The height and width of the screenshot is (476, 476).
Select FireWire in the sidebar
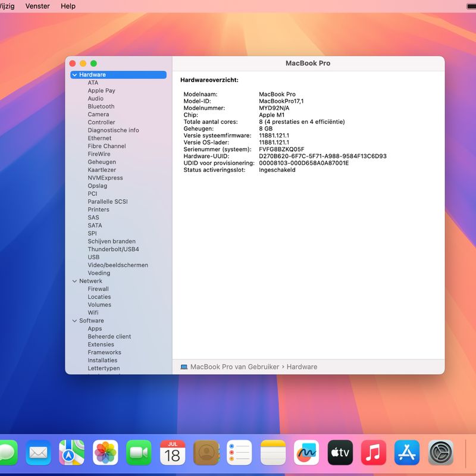(x=99, y=154)
